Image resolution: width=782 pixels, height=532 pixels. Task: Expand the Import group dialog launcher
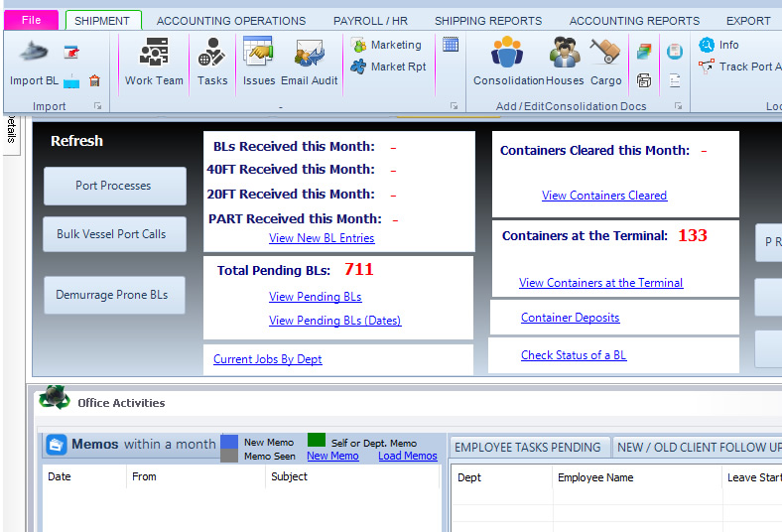click(97, 106)
